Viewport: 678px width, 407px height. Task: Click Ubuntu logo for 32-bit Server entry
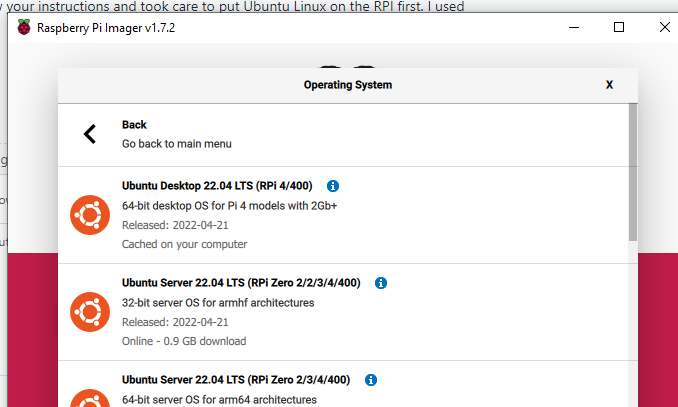(x=90, y=312)
